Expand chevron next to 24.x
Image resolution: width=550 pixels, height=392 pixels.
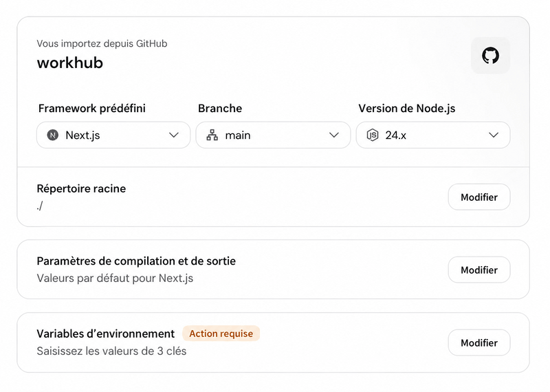click(x=494, y=135)
